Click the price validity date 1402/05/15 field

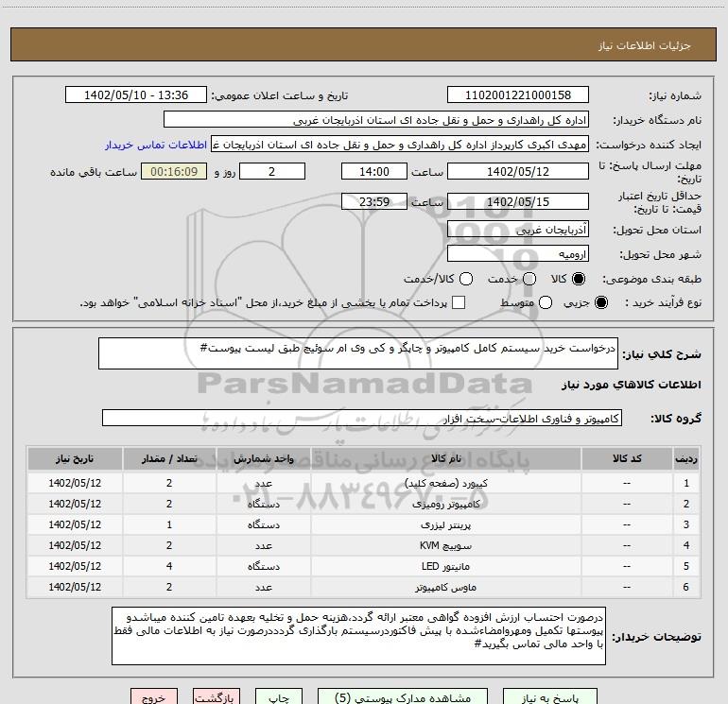[518, 201]
